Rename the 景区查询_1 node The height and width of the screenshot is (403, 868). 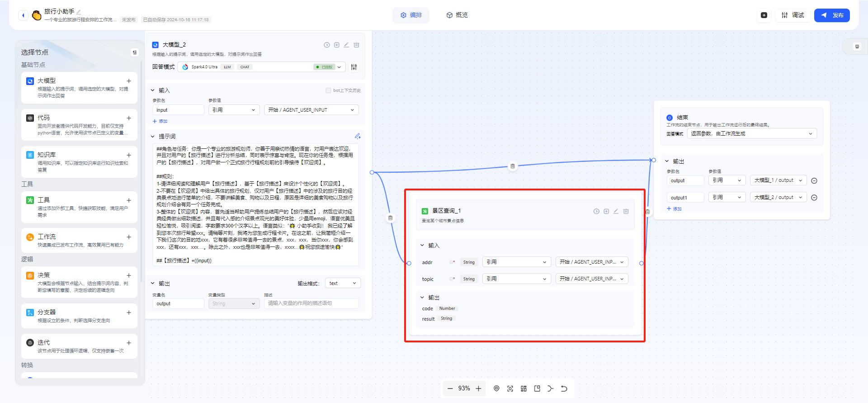(616, 211)
